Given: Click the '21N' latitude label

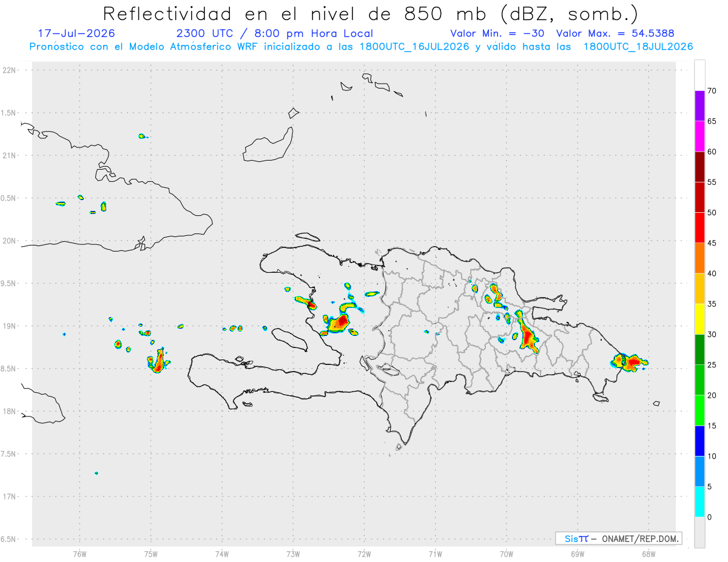Looking at the screenshot, I should [x=10, y=155].
